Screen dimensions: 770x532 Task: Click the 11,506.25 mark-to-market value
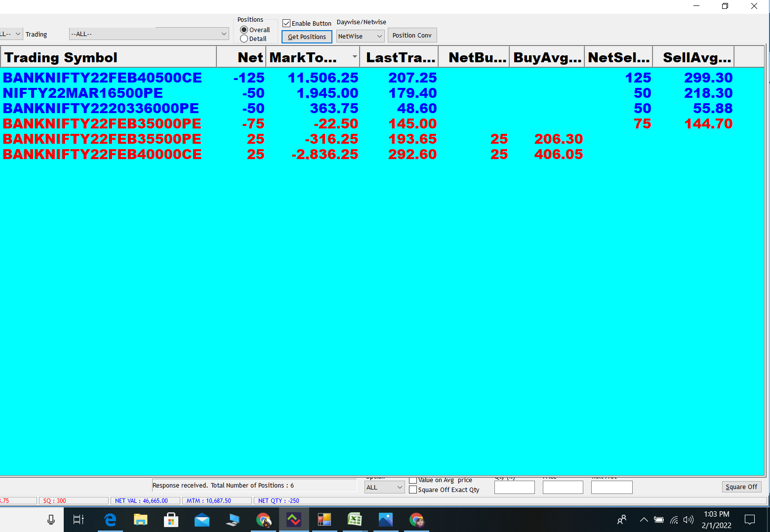point(323,78)
